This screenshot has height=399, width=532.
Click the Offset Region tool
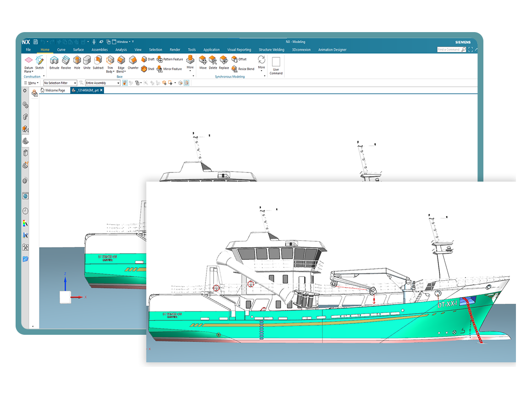[239, 59]
